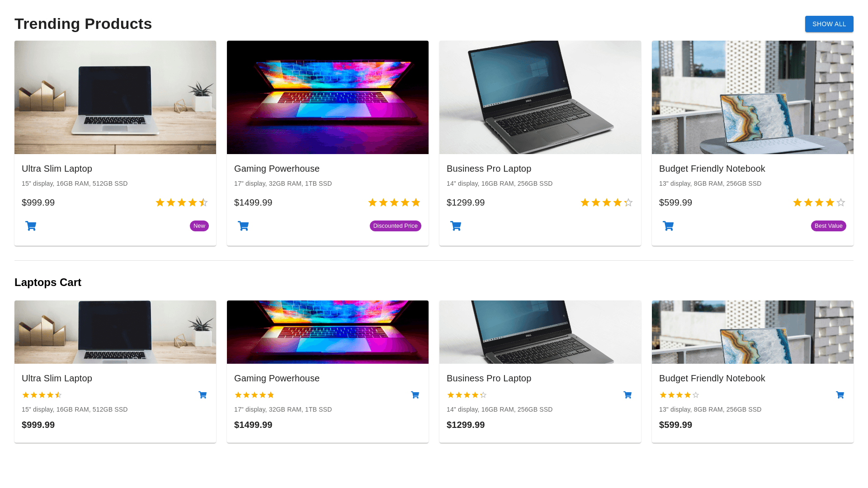Click cart icon in Laptops Cart Gaming Powerhouse card
868x488 pixels.
coord(415,395)
